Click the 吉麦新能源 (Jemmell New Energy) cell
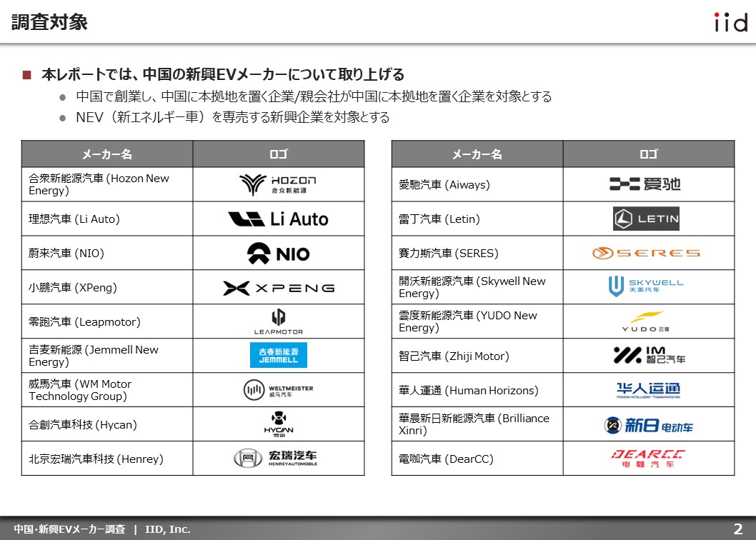 click(x=107, y=356)
